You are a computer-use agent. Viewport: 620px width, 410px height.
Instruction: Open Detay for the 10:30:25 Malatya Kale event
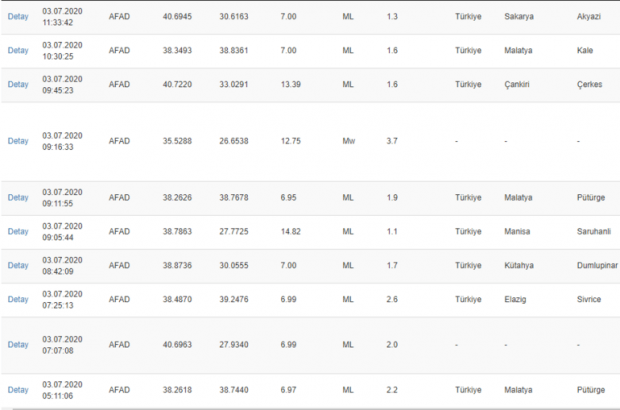point(18,49)
